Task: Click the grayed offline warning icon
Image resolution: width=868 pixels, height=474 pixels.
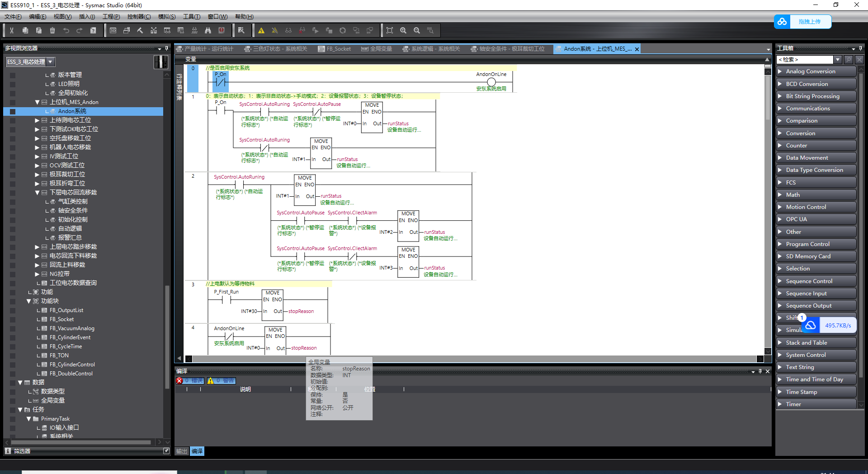Action: pos(275,30)
